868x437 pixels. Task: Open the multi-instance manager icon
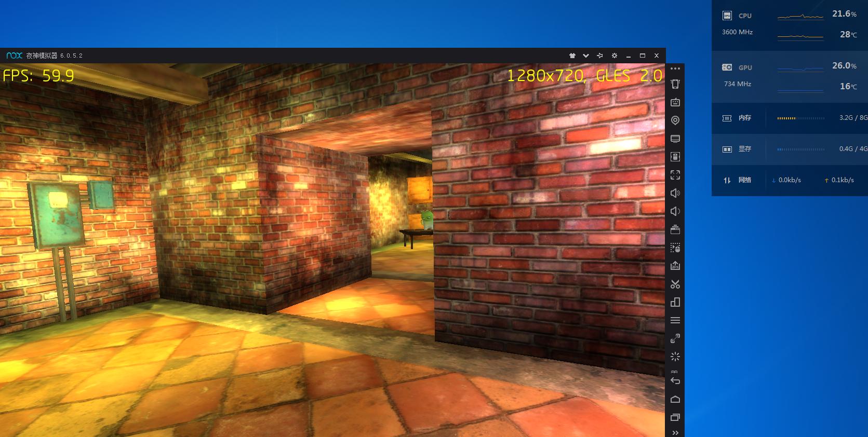[675, 302]
